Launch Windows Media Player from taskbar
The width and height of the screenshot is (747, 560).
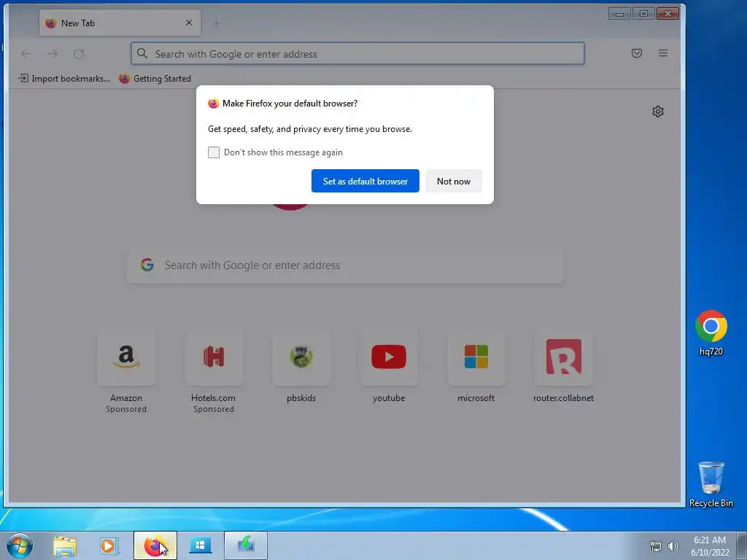click(109, 545)
